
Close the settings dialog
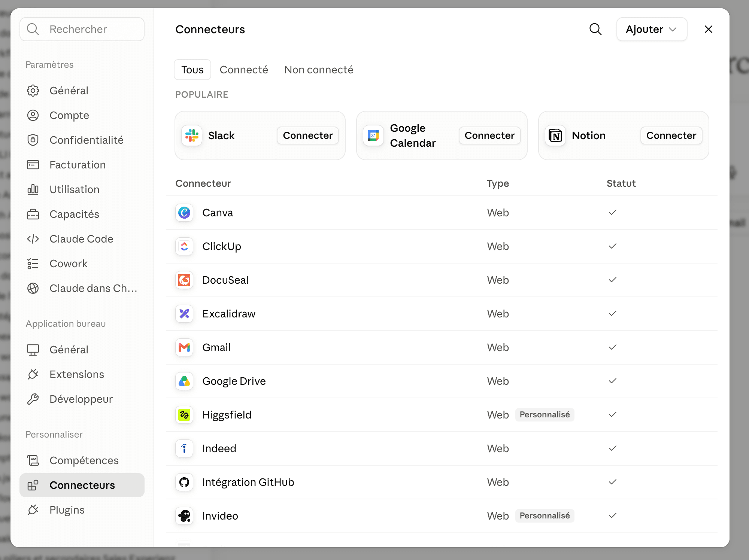(x=708, y=29)
